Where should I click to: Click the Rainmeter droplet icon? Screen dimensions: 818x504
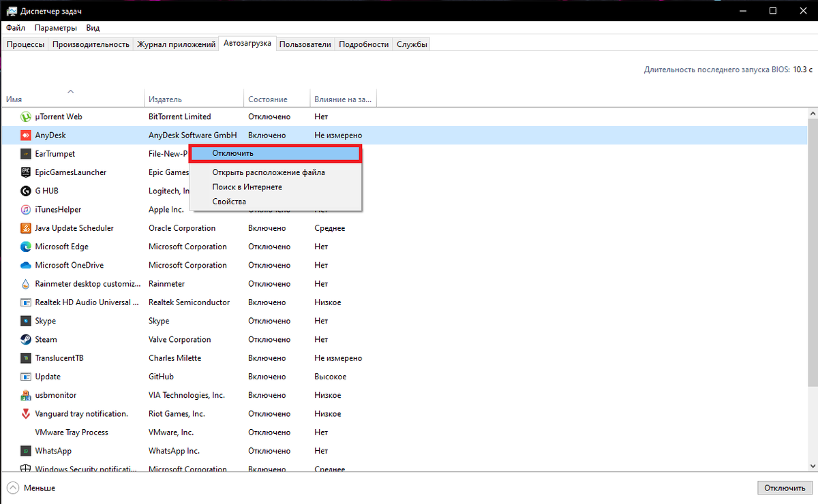coord(26,283)
